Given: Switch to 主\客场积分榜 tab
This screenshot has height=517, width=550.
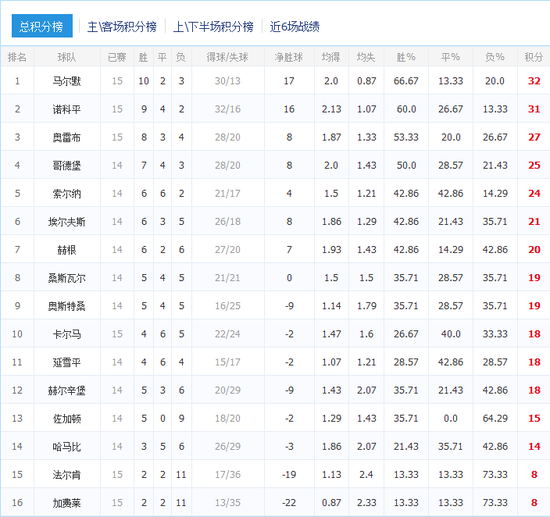Looking at the screenshot, I should point(122,26).
